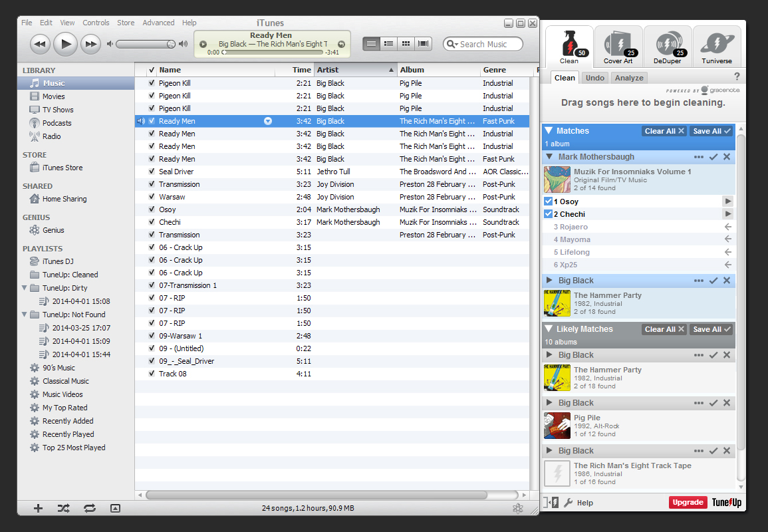Uncheck the Seal Driver song checkbox
The image size is (768, 532).
pyautogui.click(x=152, y=172)
